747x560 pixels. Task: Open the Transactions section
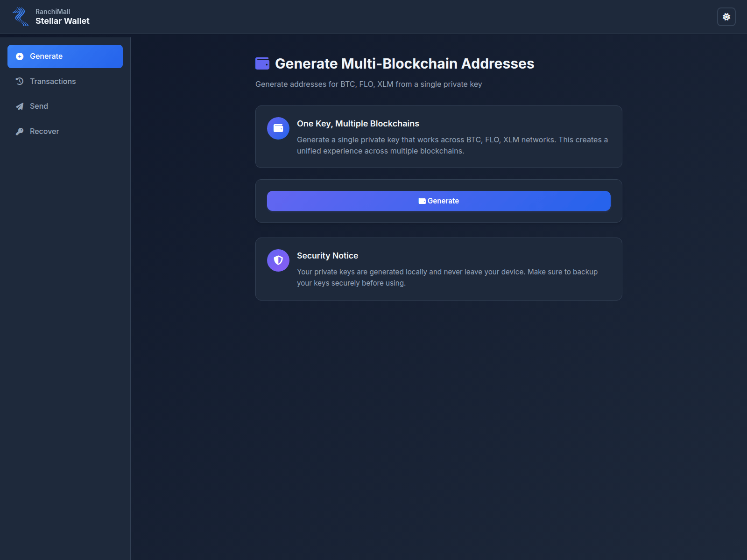pos(53,81)
